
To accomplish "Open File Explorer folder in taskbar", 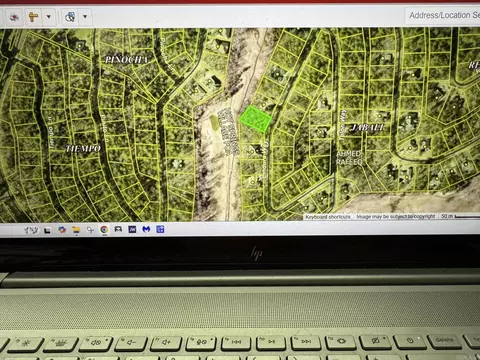I will (x=76, y=230).
